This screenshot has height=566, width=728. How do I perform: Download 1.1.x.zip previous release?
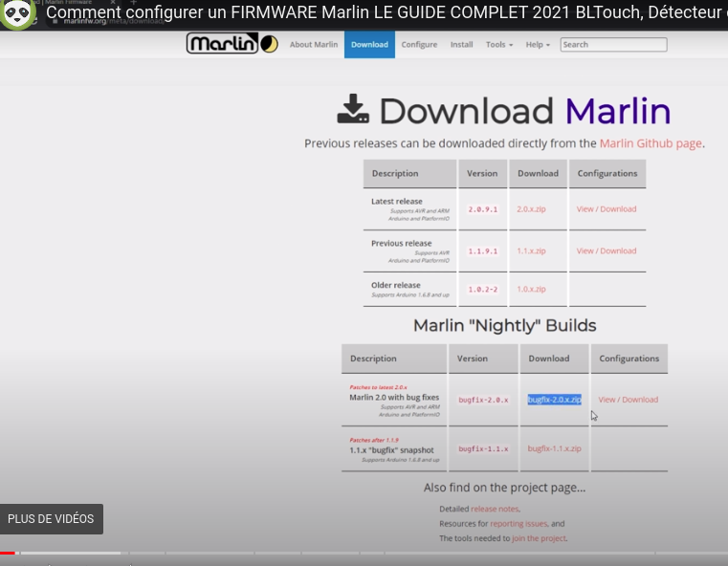(x=531, y=251)
